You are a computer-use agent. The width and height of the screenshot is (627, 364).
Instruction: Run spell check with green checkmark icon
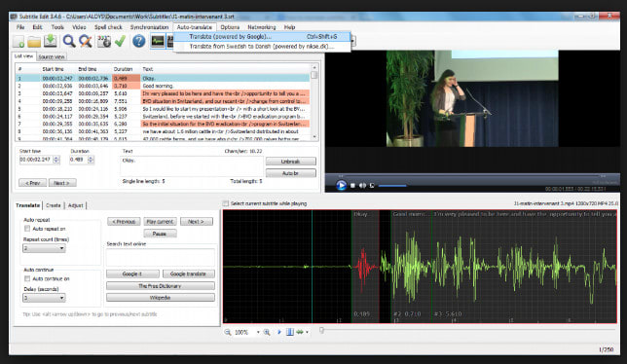click(x=120, y=41)
